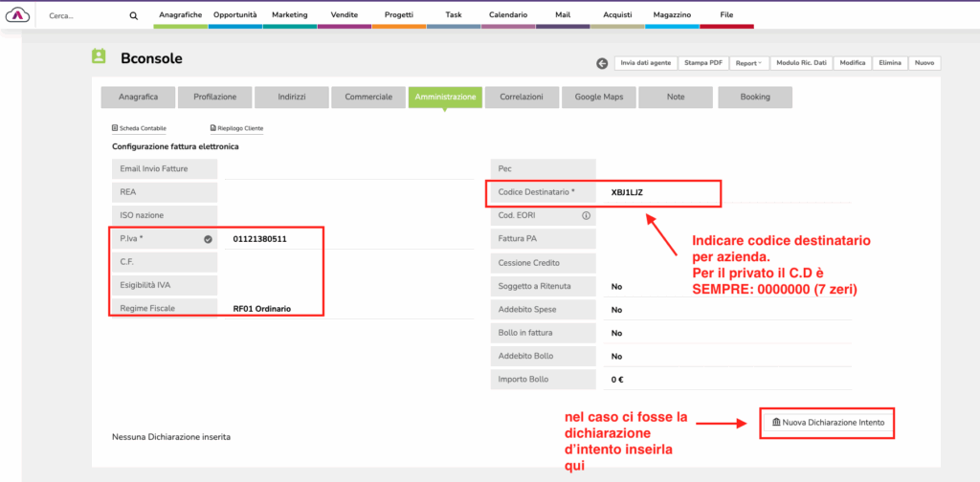The width and height of the screenshot is (980, 482).
Task: Open Scheda Contabile link
Action: 140,128
